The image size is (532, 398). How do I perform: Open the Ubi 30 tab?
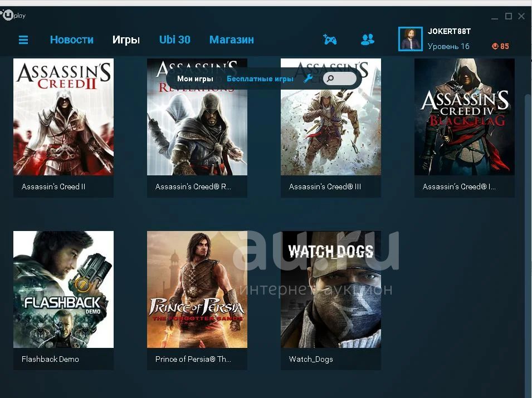[175, 40]
